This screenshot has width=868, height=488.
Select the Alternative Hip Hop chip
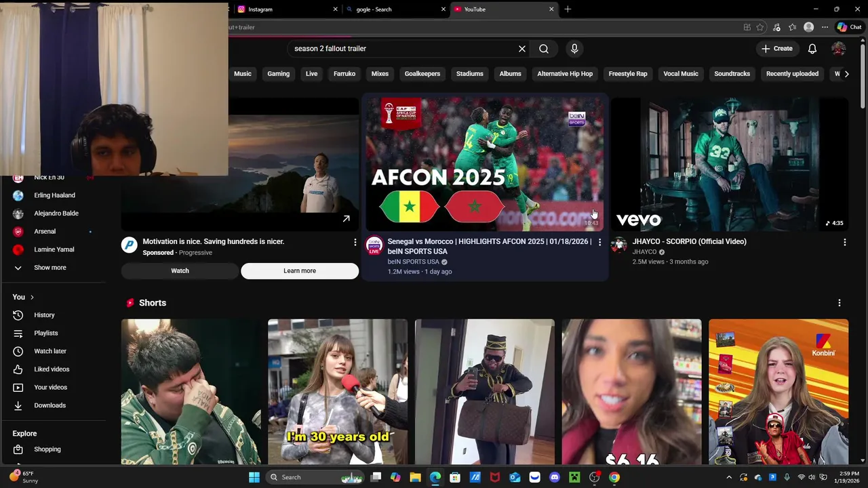(565, 74)
